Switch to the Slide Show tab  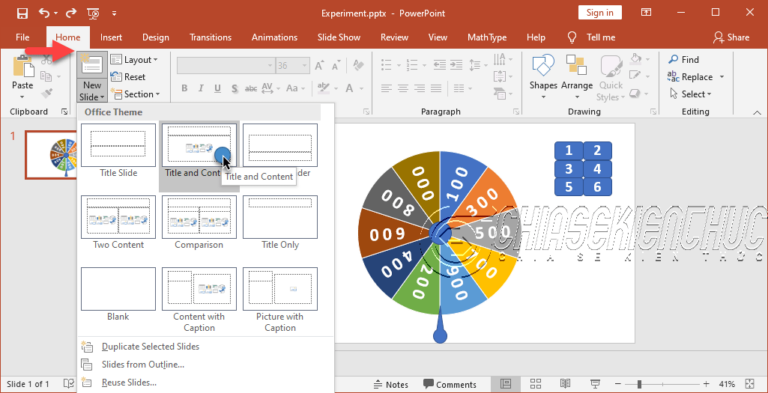(x=338, y=37)
